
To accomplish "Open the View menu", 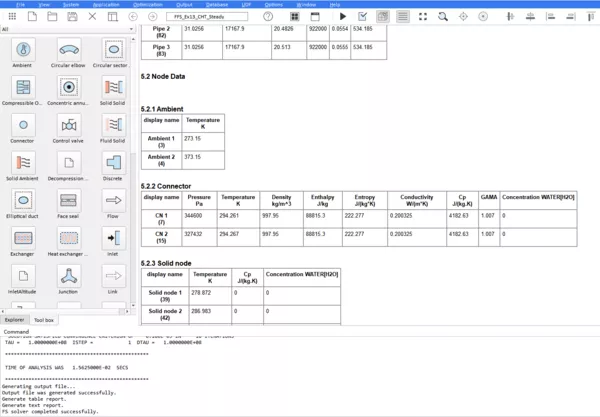I will pyautogui.click(x=44, y=5).
